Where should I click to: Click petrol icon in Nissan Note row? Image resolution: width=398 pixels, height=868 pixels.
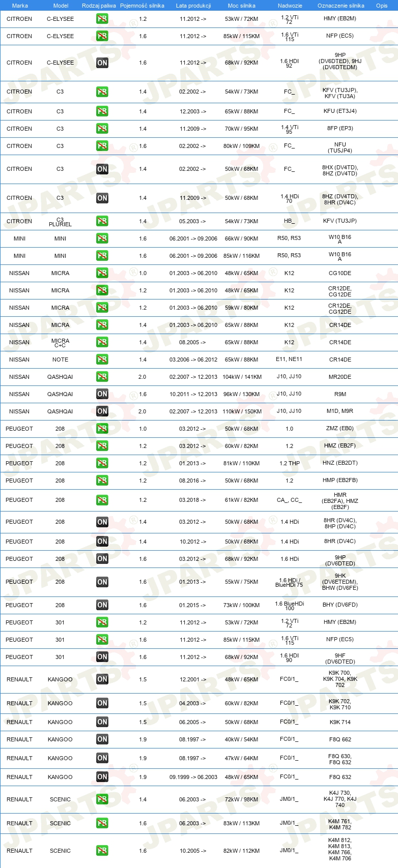pyautogui.click(x=102, y=360)
